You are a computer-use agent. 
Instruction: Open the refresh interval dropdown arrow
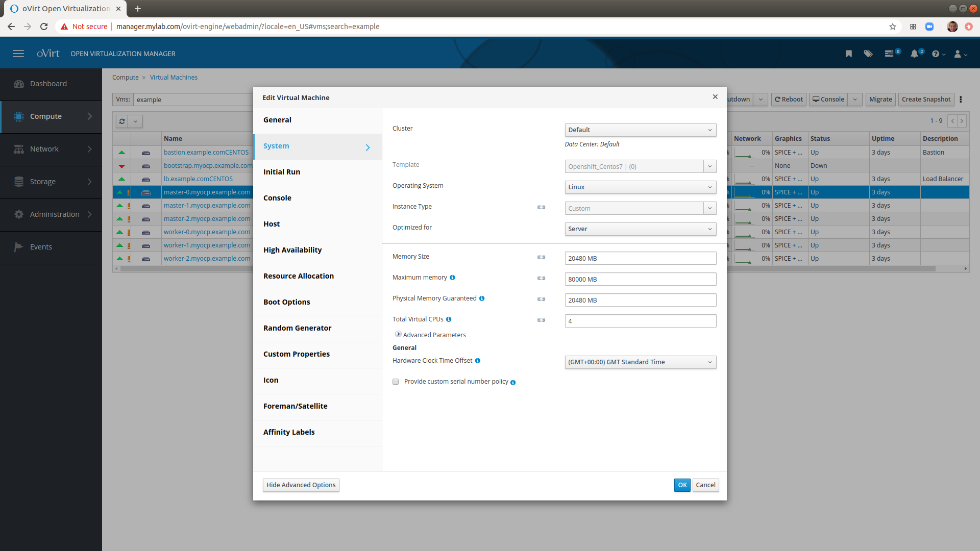135,121
